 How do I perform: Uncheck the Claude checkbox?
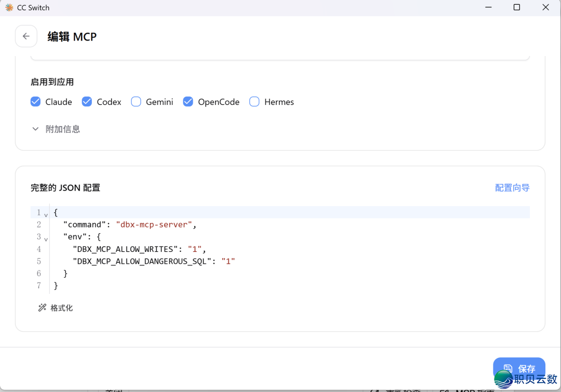click(35, 102)
